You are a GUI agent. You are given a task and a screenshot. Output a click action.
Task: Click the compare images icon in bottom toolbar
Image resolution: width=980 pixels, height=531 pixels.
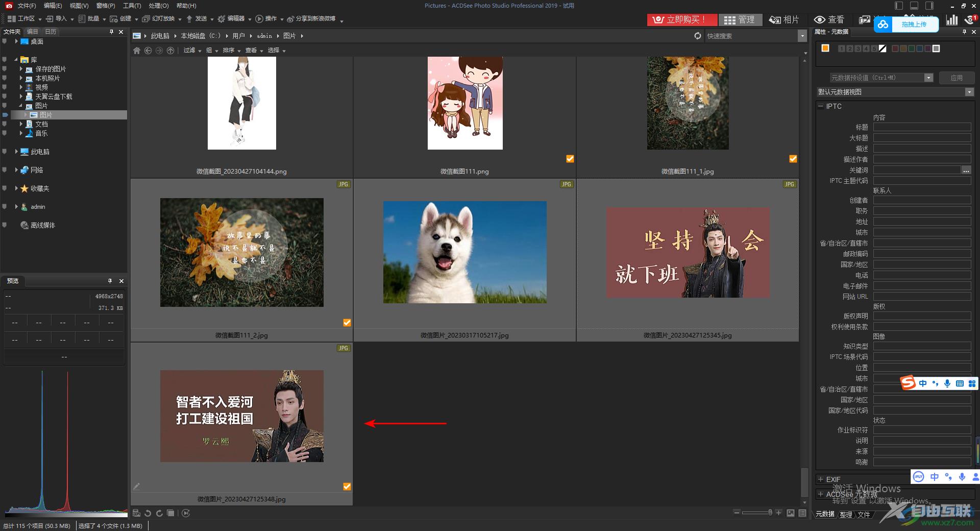coord(171,513)
